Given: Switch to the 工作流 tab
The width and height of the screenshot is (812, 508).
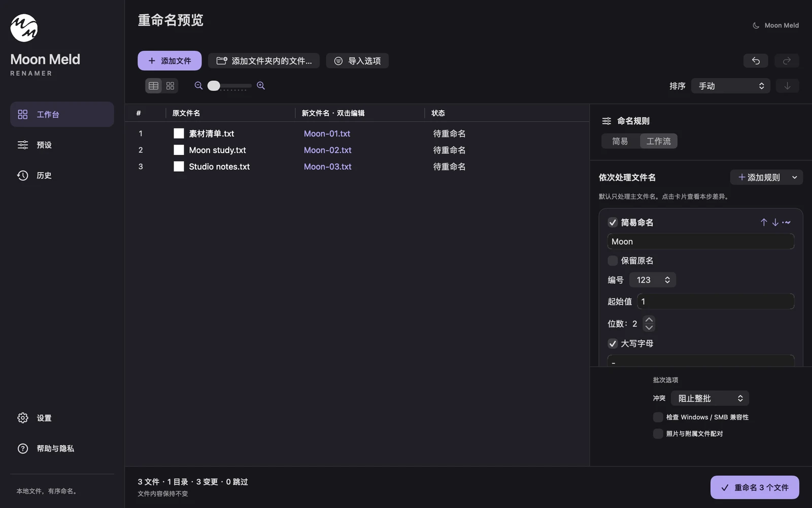Looking at the screenshot, I should tap(659, 141).
